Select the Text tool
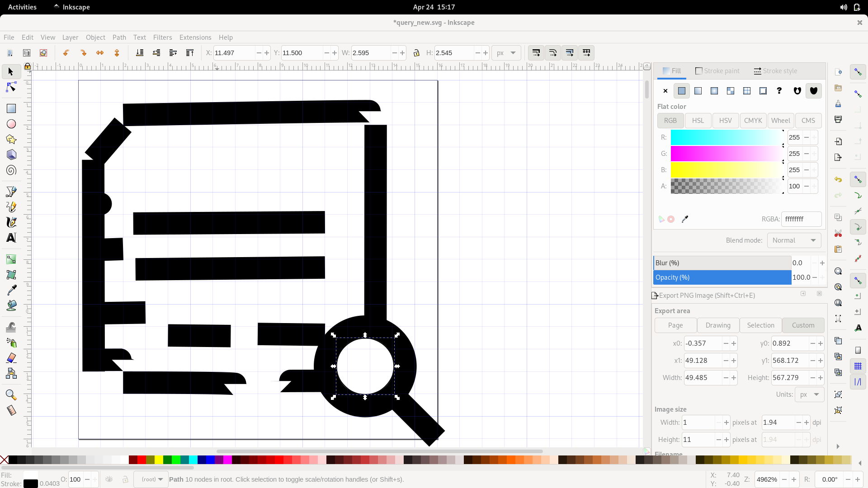Screen dimensions: 868x488 tap(11, 238)
